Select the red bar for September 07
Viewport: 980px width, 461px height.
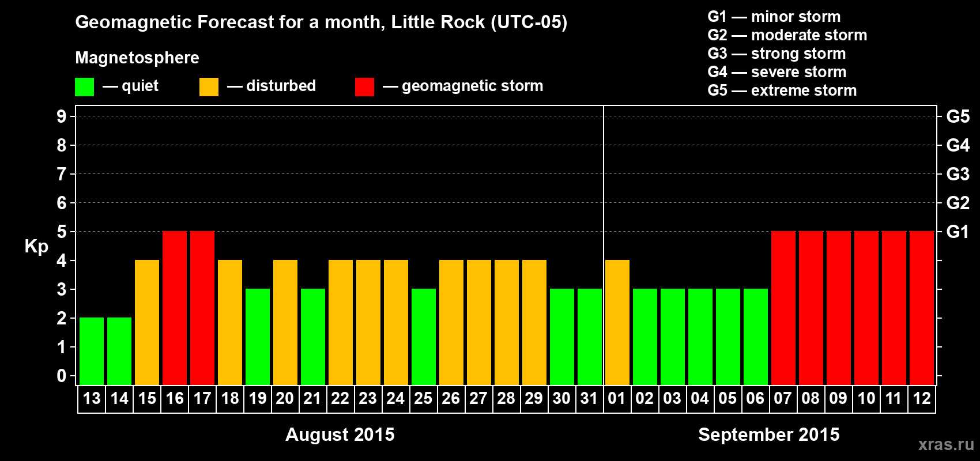tap(783, 308)
